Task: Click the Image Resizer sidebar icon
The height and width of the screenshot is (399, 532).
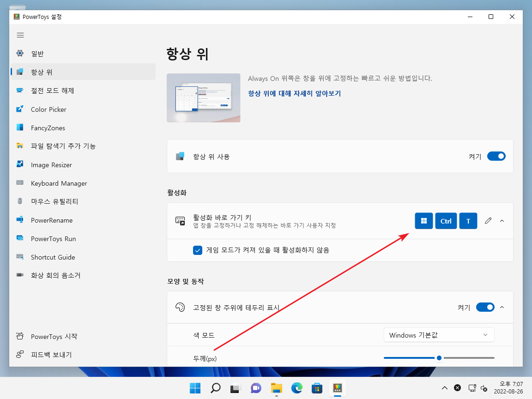Action: [20, 164]
